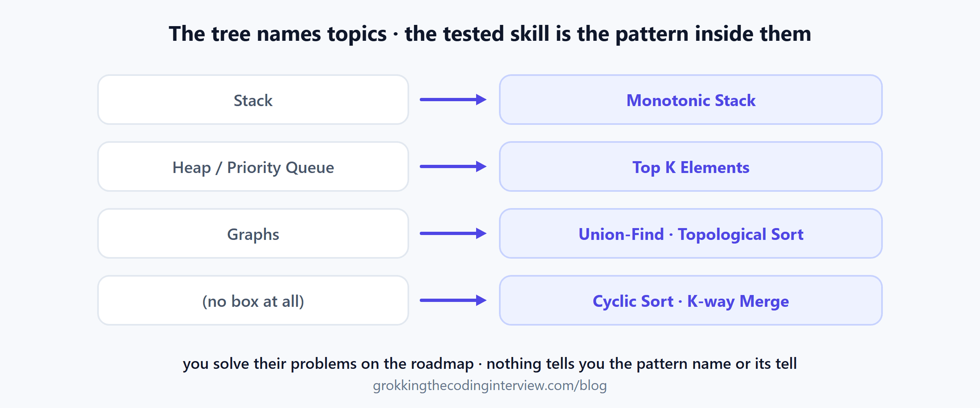Click the arrow next to Stack
The image size is (980, 408).
[453, 100]
